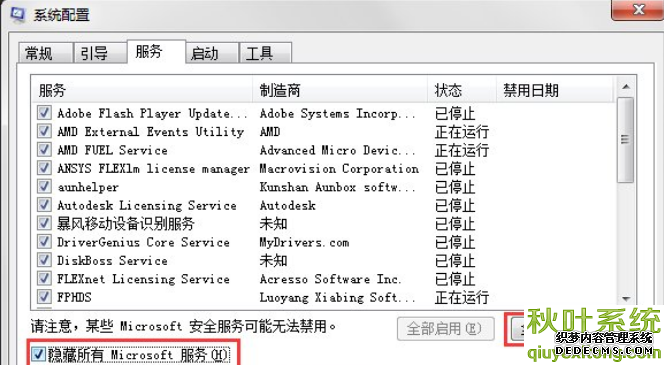Click the 全部启用 button
Viewport: 664px width, 365px height.
click(445, 329)
